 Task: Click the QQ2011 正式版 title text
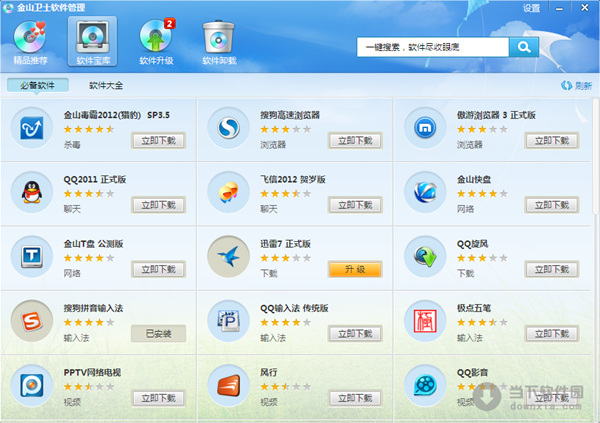click(x=95, y=179)
